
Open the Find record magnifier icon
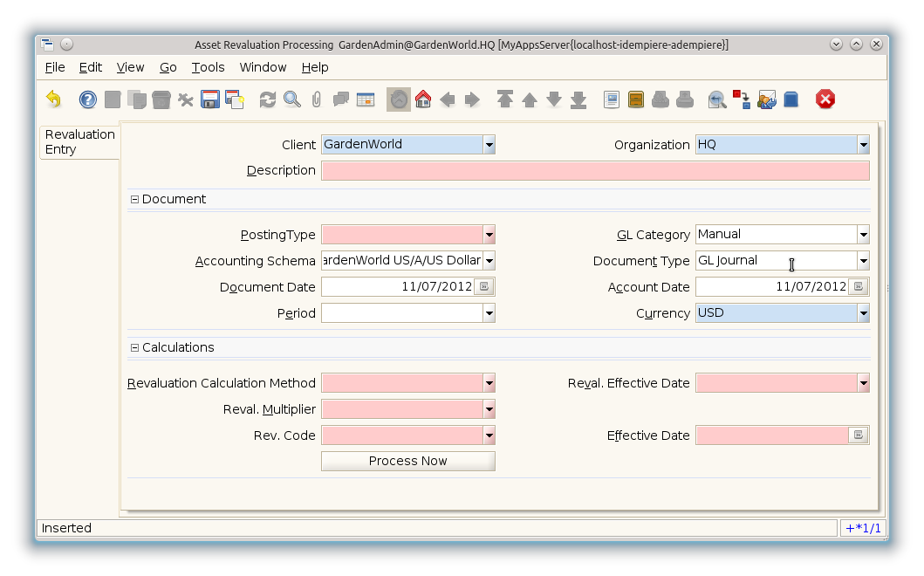tap(292, 99)
